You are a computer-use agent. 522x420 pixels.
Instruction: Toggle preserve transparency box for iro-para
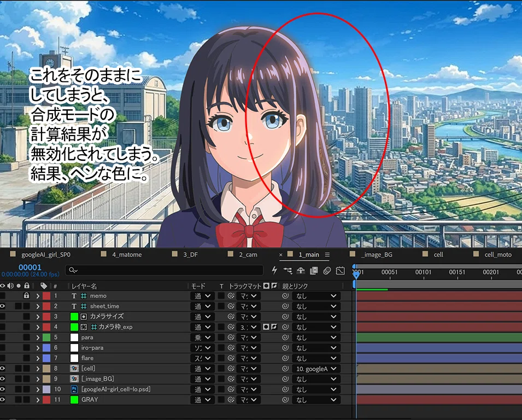tap(221, 348)
